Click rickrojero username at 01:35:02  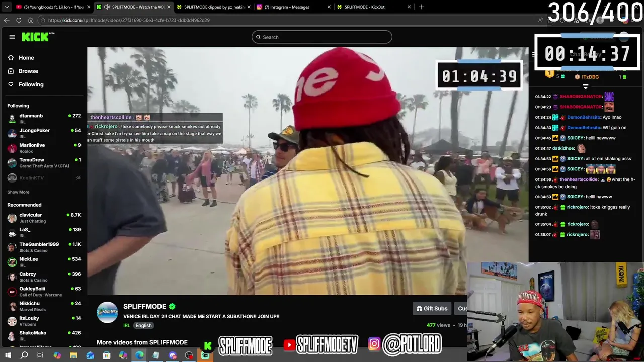point(578,207)
